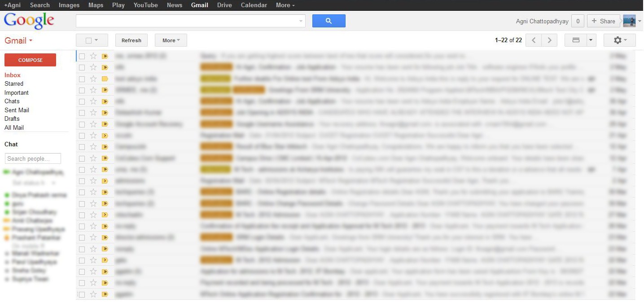644x303 pixels.
Task: Click the older conversations right arrow
Action: point(549,40)
